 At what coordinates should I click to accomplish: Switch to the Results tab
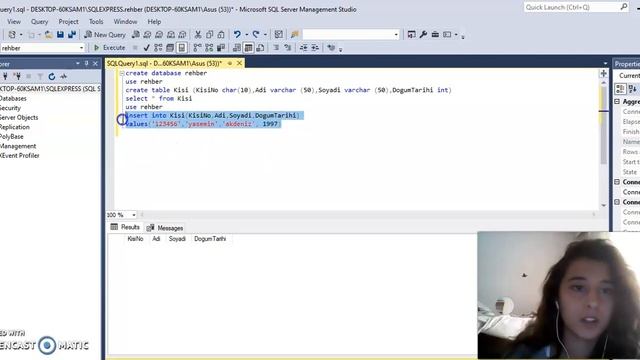125,227
